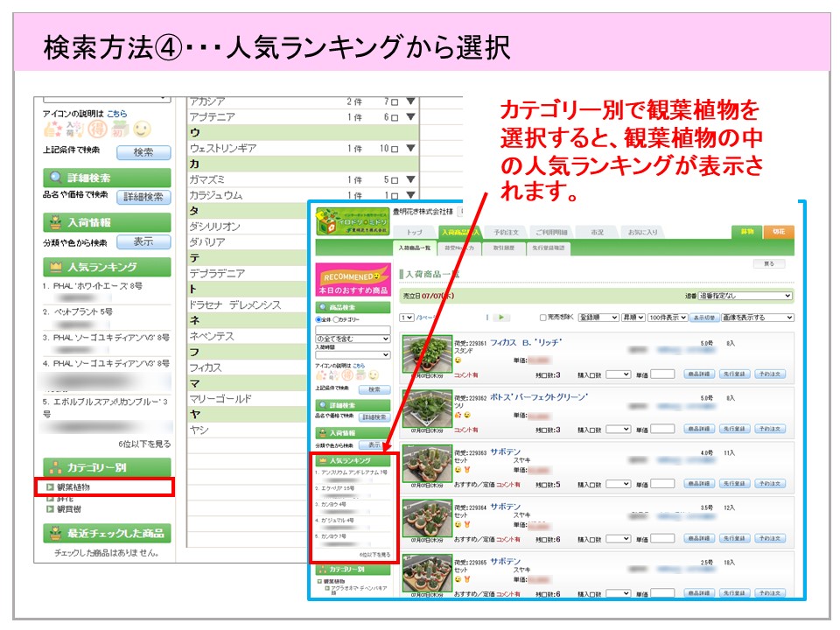Screen dimensions: 840x630
Task: Expand the ウェストリンギア row triangle
Action: [411, 149]
